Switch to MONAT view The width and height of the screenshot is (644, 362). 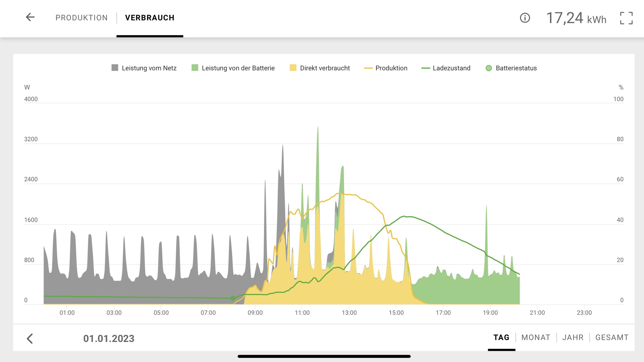pyautogui.click(x=536, y=338)
